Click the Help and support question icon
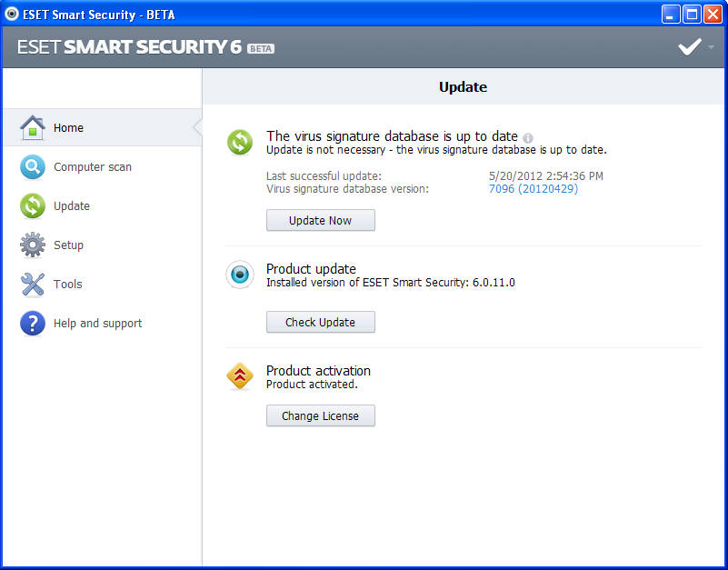Viewport: 728px width, 570px height. 33,324
